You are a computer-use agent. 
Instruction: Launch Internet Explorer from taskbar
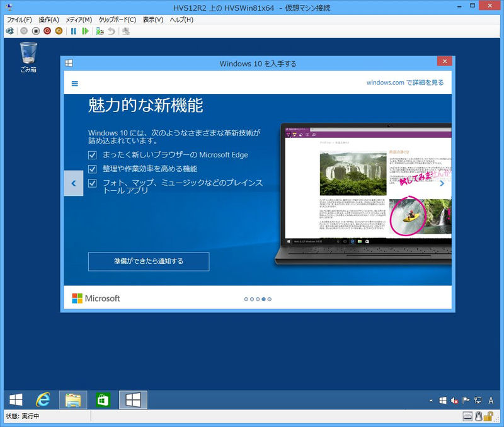click(43, 400)
